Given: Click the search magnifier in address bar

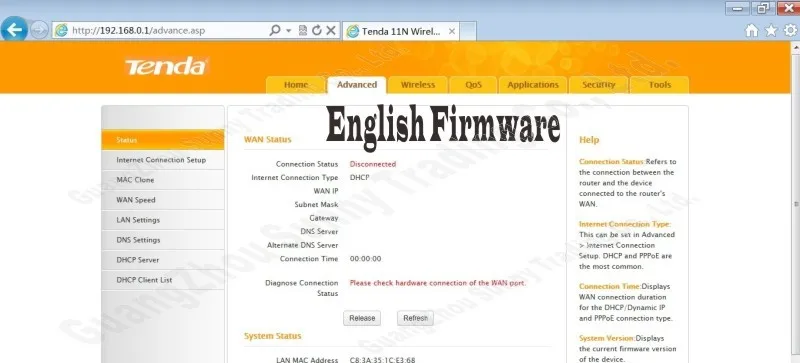Looking at the screenshot, I should click(274, 30).
